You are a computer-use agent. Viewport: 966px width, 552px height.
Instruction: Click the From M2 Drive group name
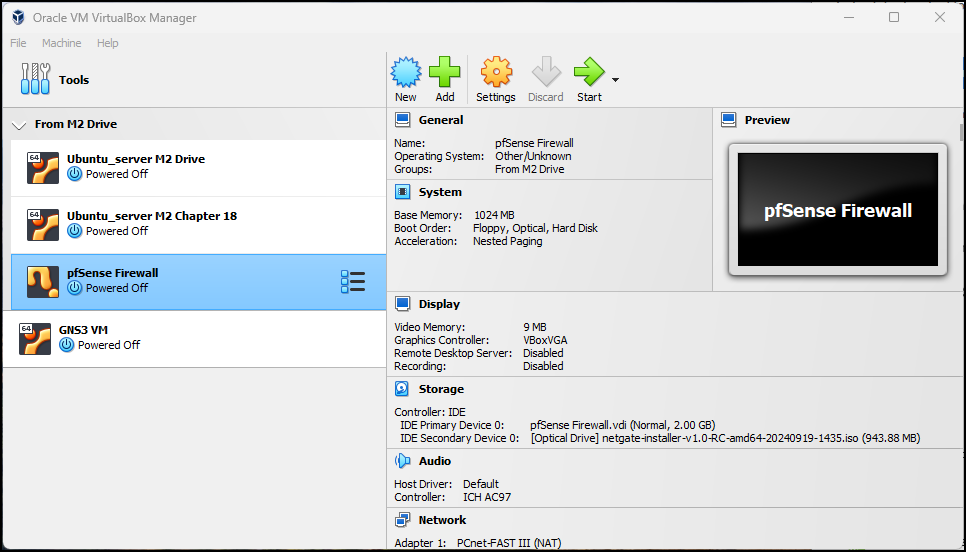[76, 124]
